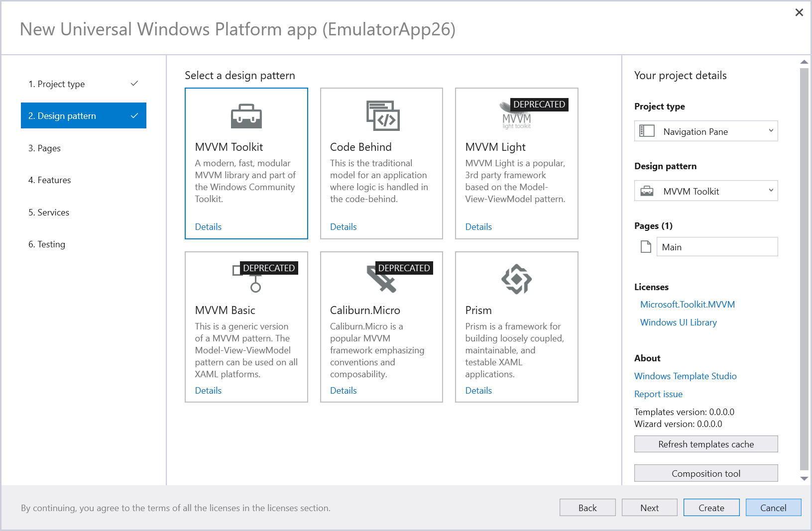812x531 pixels.
Task: Click the details panel vertical scrollbar thumb
Action: point(804,269)
